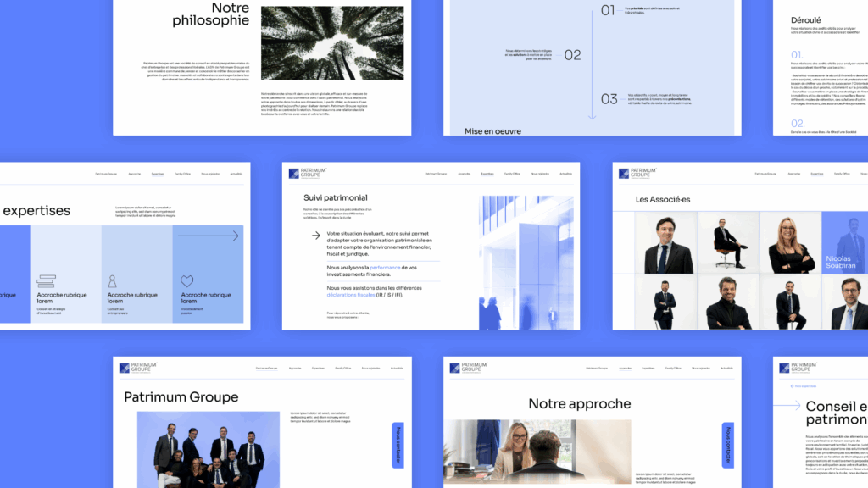Click the logo on the Conseil patrimonial page

click(798, 368)
